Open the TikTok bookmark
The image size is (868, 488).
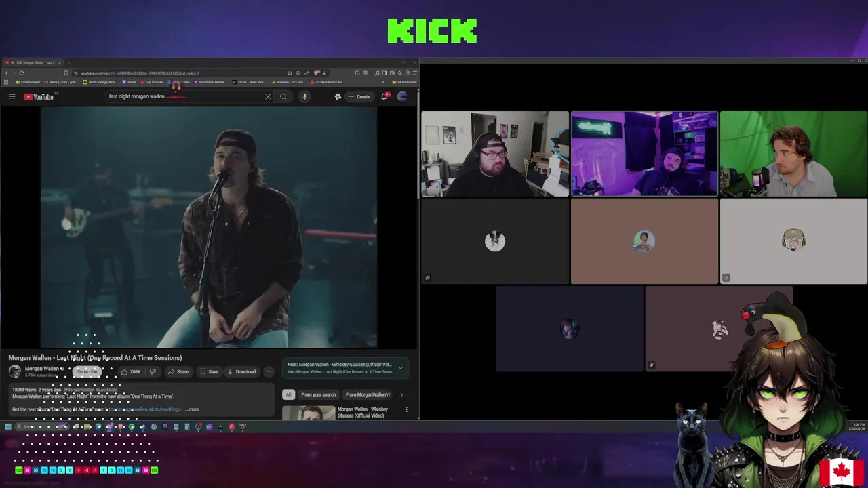click(248, 82)
